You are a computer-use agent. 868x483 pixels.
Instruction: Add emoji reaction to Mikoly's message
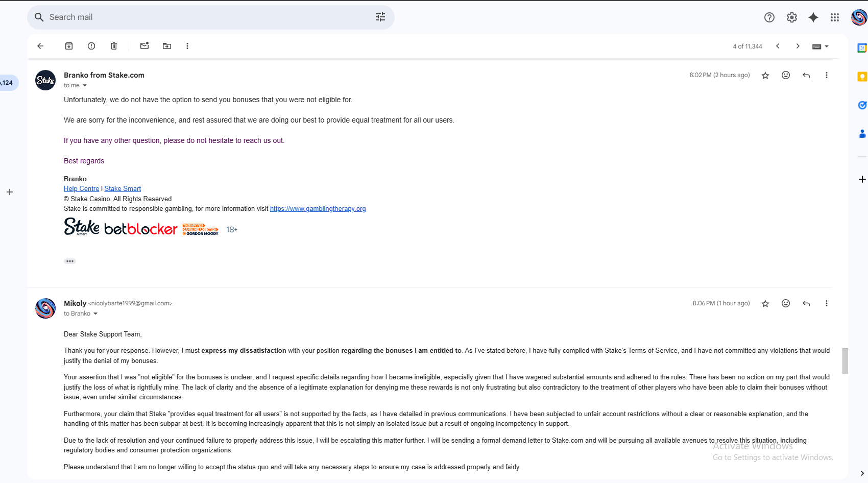click(x=786, y=303)
